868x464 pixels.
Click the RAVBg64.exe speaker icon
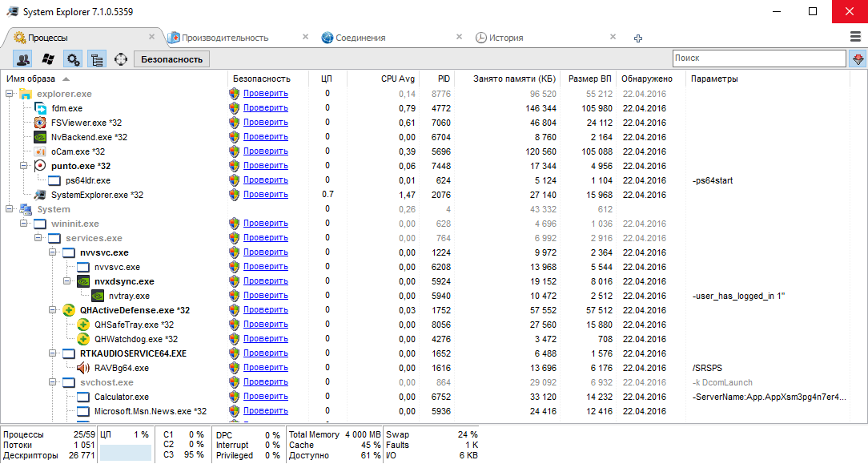[83, 368]
